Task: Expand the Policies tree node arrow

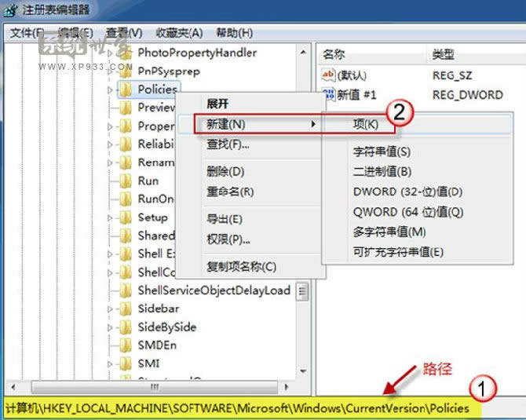Action: point(110,89)
